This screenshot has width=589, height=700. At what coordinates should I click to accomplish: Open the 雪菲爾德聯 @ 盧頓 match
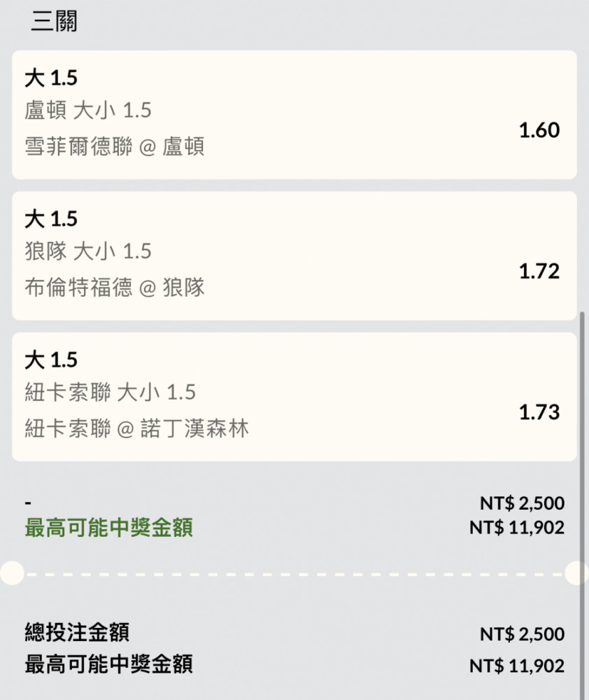click(115, 148)
